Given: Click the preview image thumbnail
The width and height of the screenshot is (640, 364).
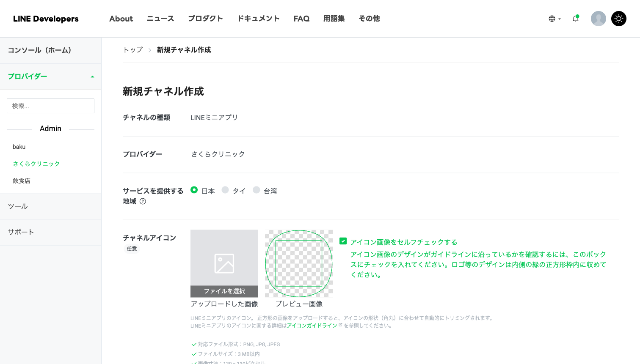Looking at the screenshot, I should (299, 263).
